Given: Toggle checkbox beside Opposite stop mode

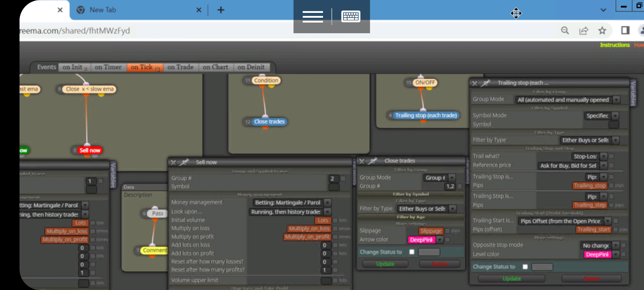Looking at the screenshot, I should (623, 245).
